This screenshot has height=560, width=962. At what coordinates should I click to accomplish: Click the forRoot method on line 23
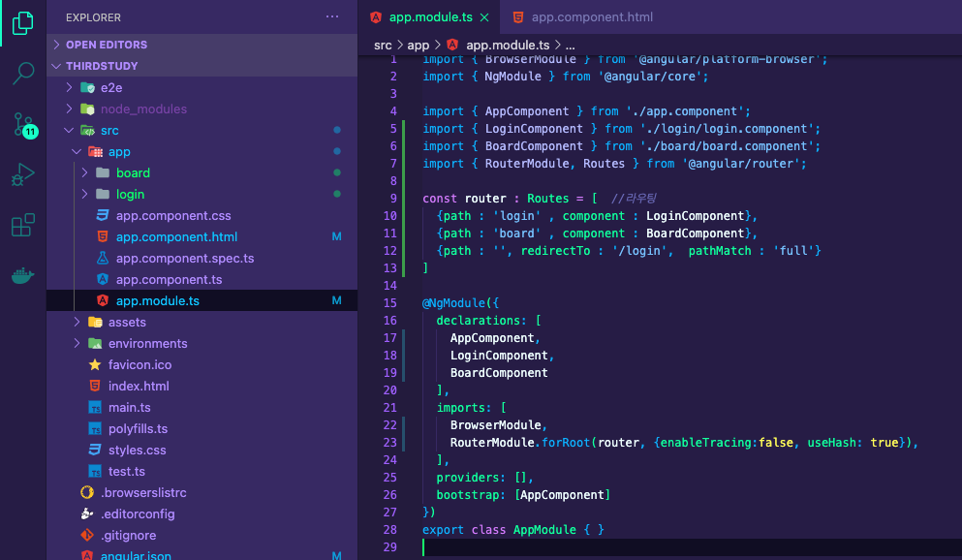pyautogui.click(x=565, y=443)
